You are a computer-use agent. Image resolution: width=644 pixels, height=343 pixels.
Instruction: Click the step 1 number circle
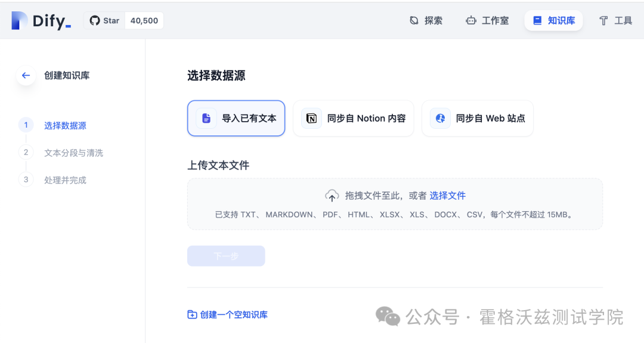pyautogui.click(x=26, y=125)
